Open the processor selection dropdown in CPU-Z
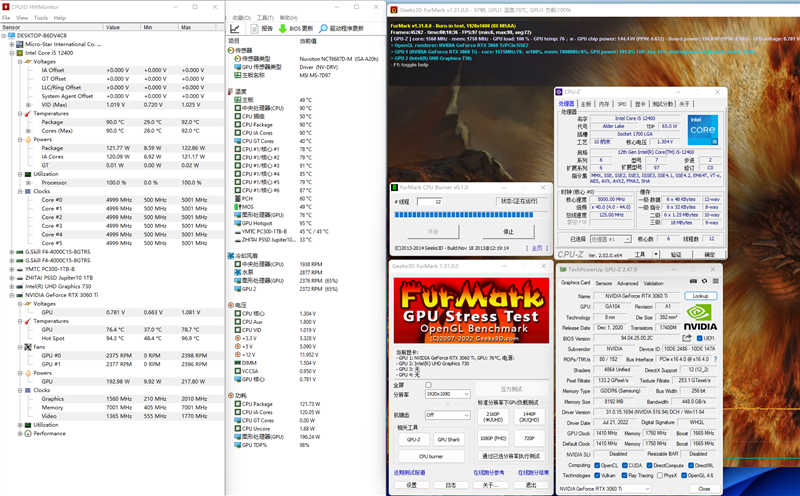The height and width of the screenshot is (496, 800). pos(611,239)
